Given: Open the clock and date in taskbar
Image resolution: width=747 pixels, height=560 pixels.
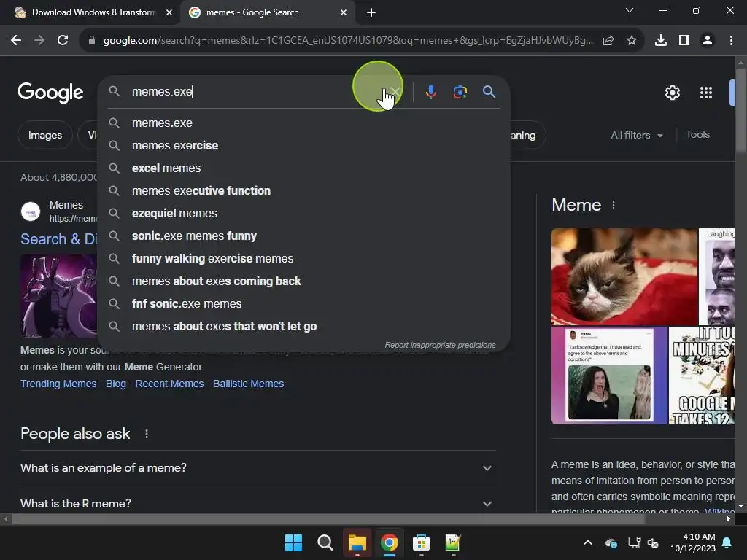Looking at the screenshot, I should pyautogui.click(x=693, y=542).
